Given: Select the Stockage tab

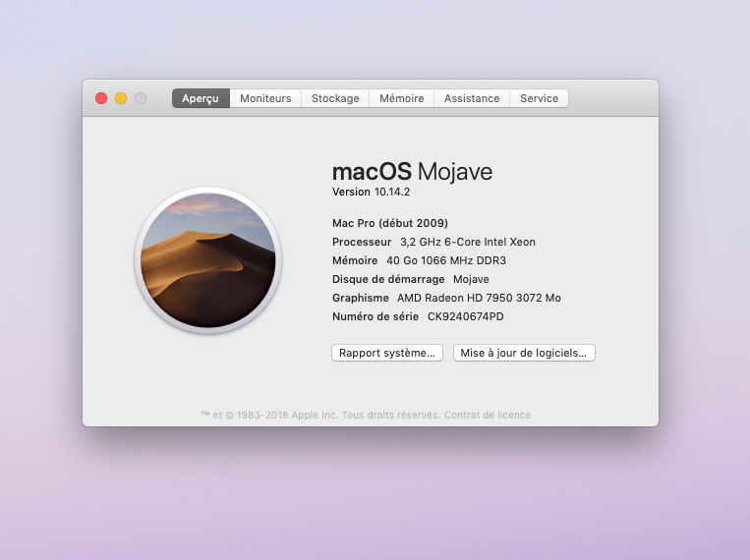Looking at the screenshot, I should [335, 98].
